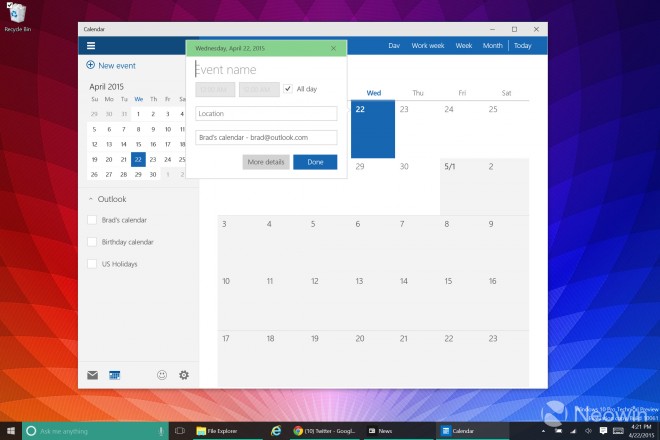
Task: Switch to the Mail app icon
Action: coord(92,375)
